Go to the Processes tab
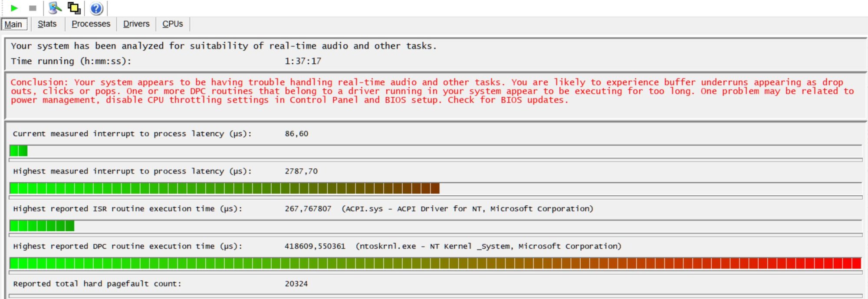Viewport: 868px width, 299px height. 91,24
